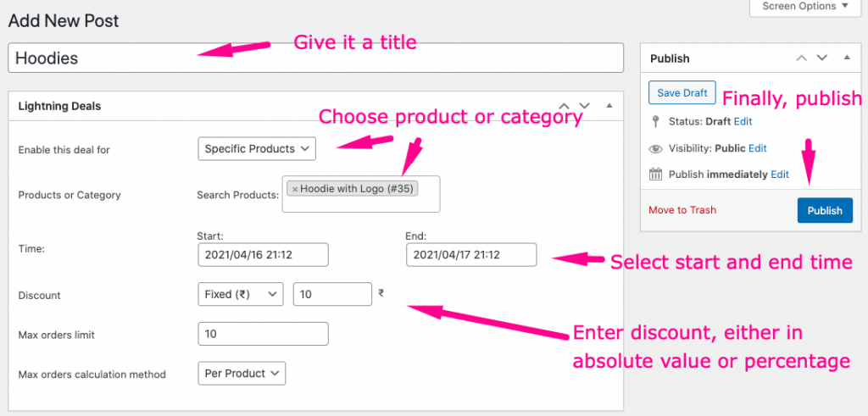The height and width of the screenshot is (416, 868).
Task: Click the Save Draft button
Action: point(682,92)
